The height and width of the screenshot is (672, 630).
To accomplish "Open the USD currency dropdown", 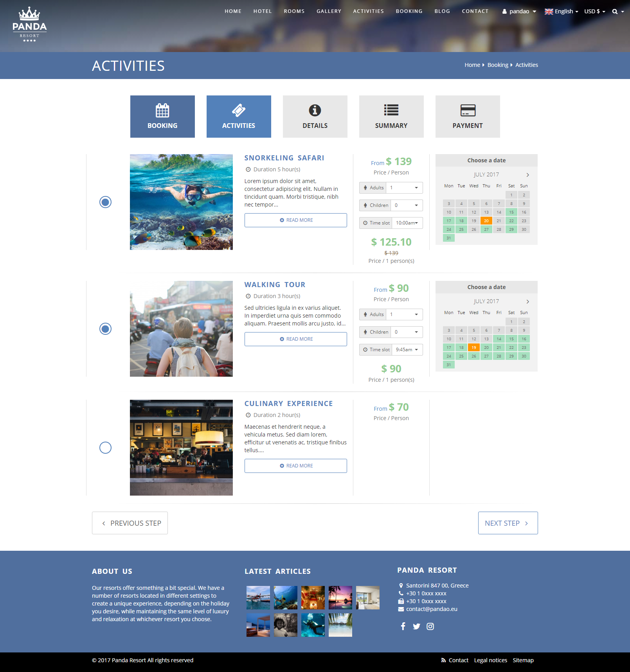I will [x=594, y=11].
